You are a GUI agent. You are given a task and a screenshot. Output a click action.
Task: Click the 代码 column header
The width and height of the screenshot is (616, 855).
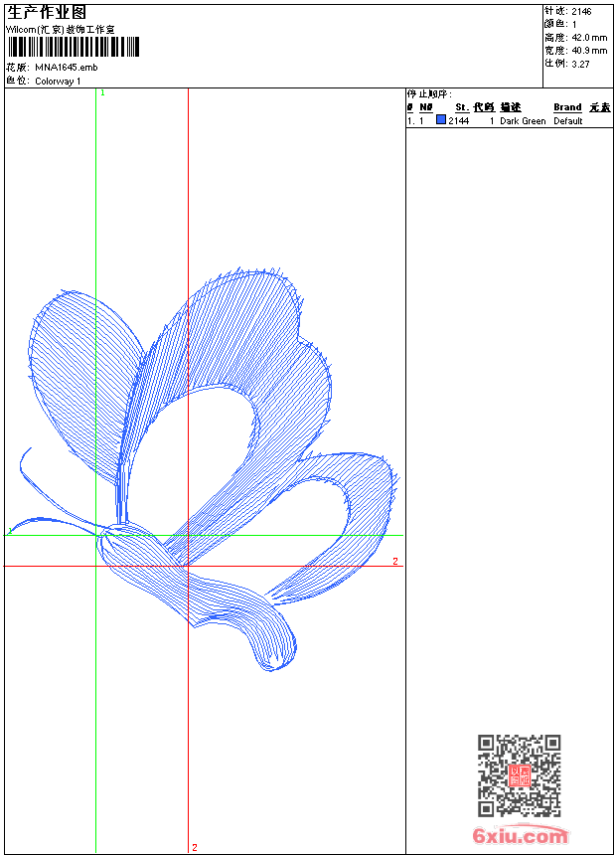pos(484,107)
